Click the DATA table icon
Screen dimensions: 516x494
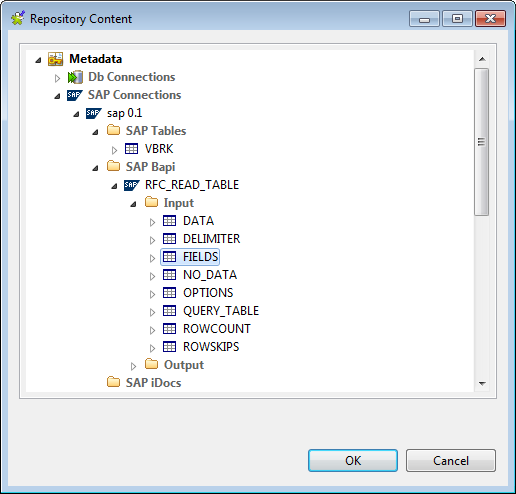[x=169, y=221]
